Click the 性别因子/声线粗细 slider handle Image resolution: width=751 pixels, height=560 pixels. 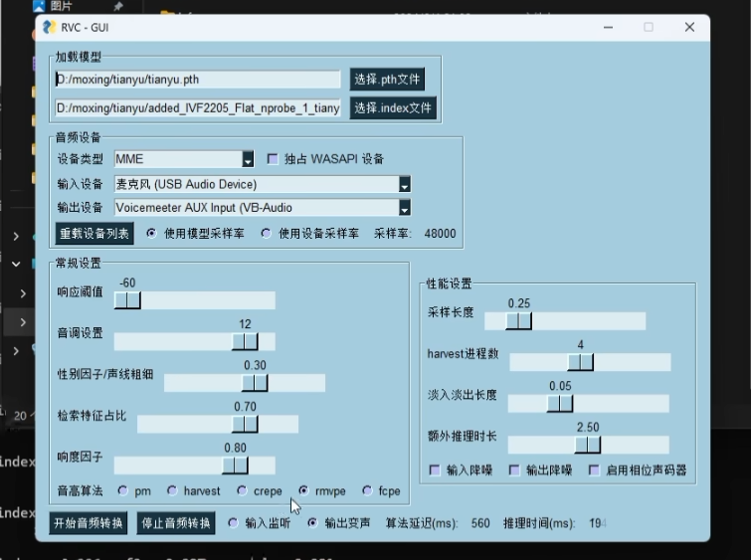coord(255,383)
